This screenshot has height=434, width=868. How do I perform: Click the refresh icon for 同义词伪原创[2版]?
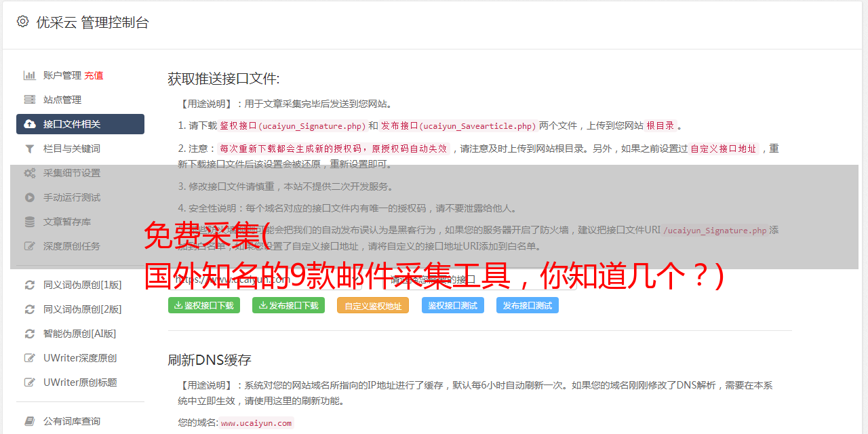pos(30,309)
